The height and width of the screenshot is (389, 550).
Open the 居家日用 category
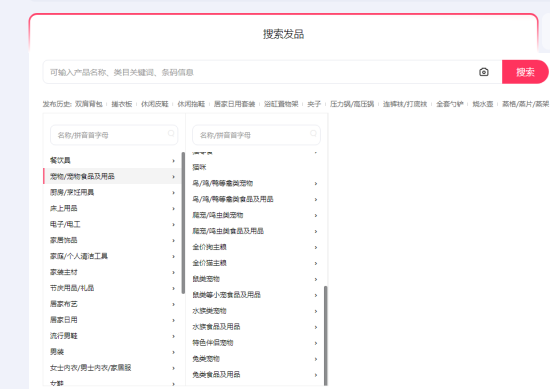coord(112,320)
